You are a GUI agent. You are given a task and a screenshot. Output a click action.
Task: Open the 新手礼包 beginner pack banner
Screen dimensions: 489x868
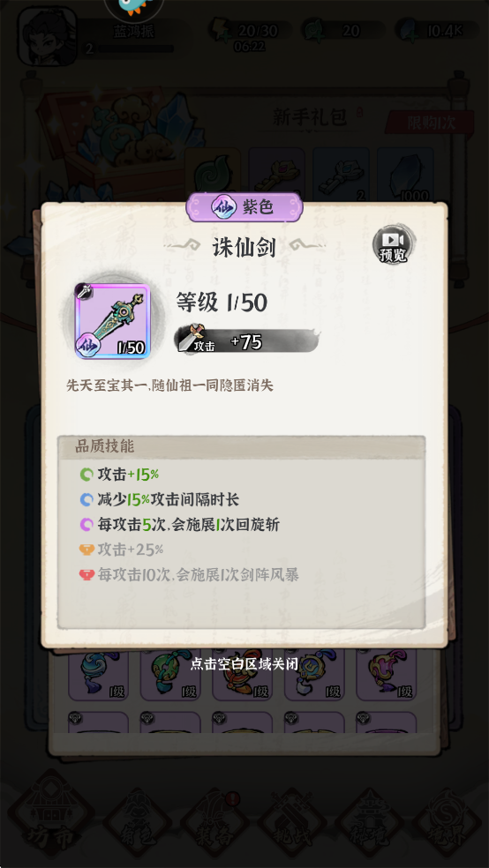310,117
